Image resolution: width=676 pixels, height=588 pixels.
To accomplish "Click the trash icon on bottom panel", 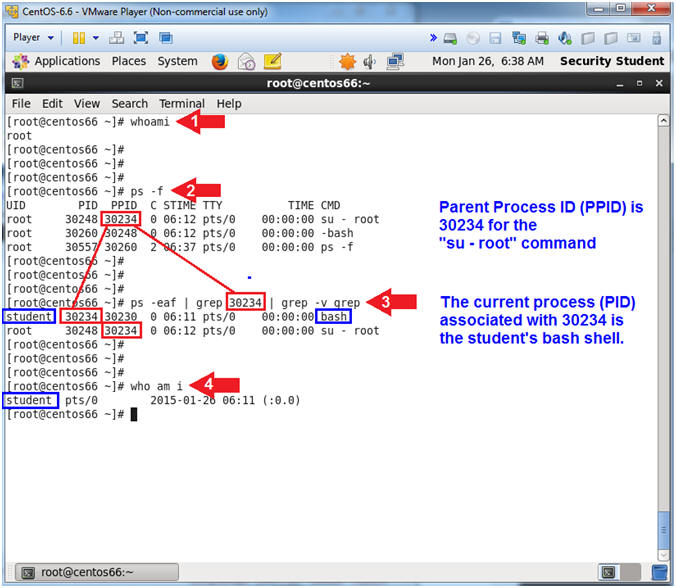I will pyautogui.click(x=660, y=572).
